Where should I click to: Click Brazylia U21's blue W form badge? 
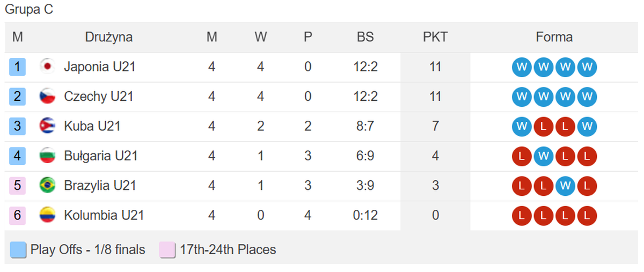[566, 186]
